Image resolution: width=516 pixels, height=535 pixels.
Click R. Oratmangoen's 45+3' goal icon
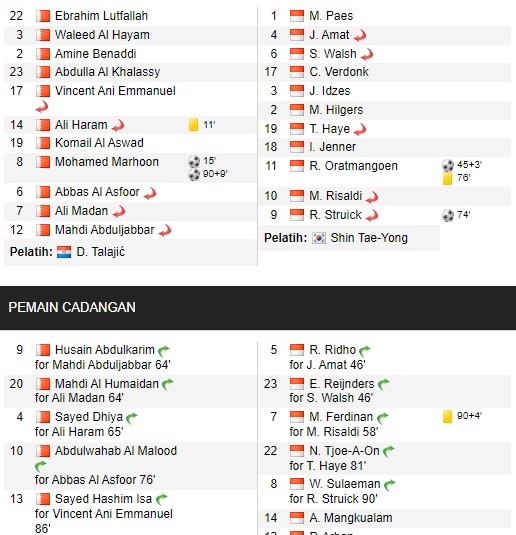[448, 165]
